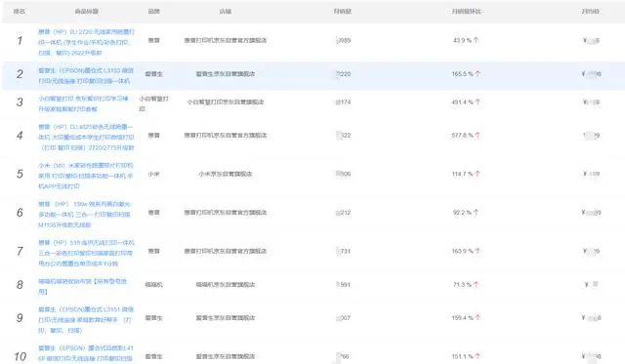625x364 pixels.
Task: Open the rank 4 HP DJ 4825 product link
Action: click(x=86, y=137)
